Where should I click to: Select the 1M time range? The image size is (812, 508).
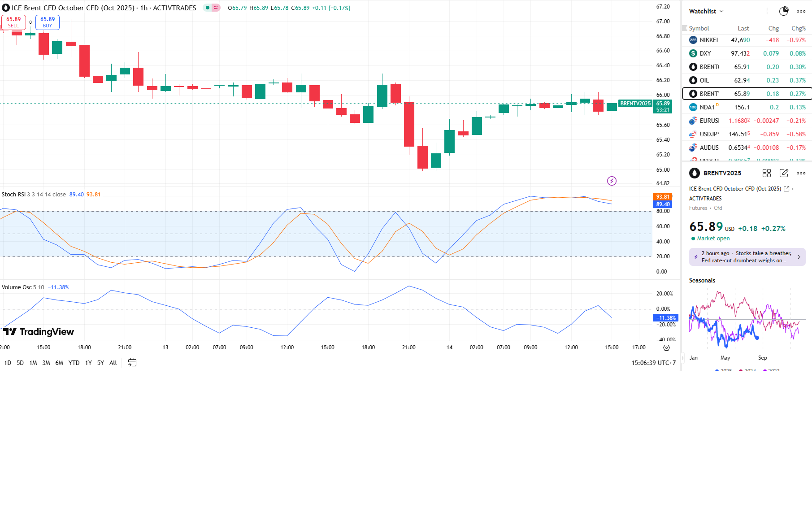[x=33, y=363]
